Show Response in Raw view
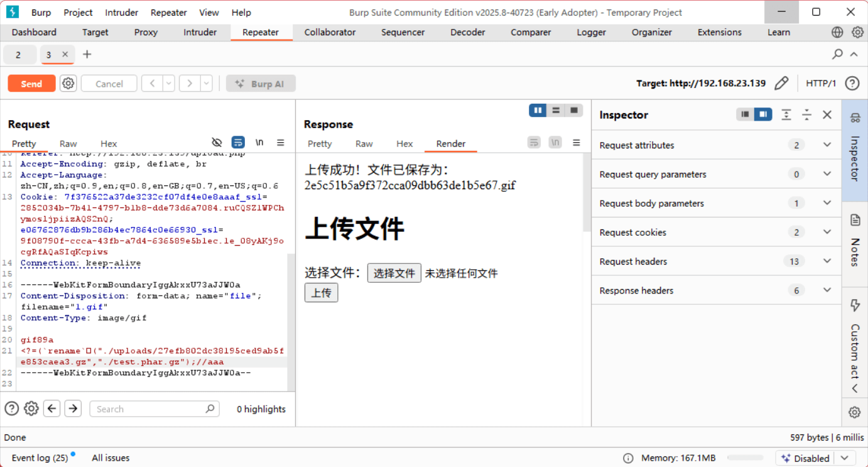 (364, 143)
